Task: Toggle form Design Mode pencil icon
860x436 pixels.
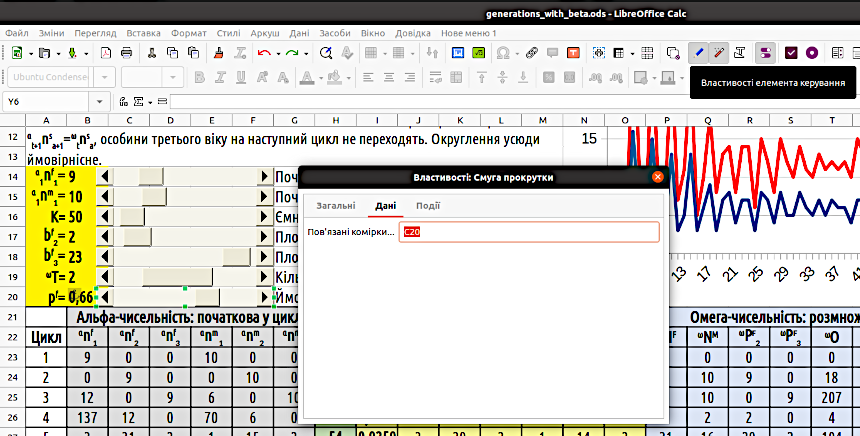Action: coord(699,52)
